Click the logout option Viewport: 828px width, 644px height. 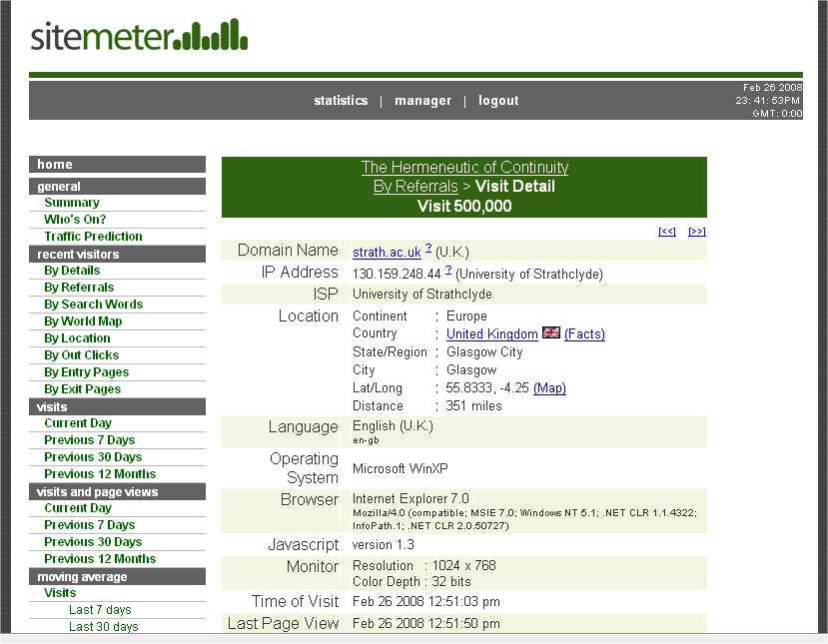click(497, 100)
